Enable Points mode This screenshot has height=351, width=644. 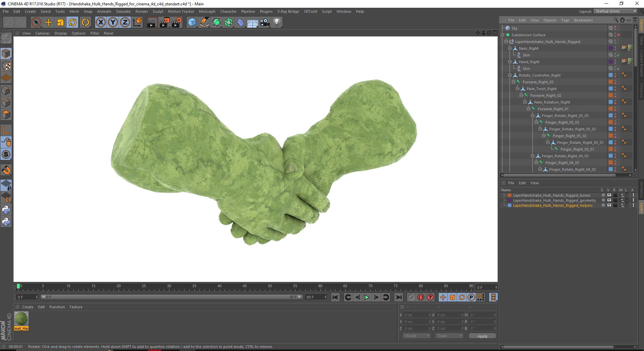6,90
